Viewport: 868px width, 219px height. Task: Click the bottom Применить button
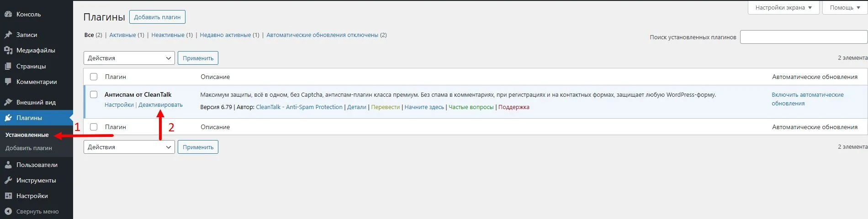pyautogui.click(x=198, y=147)
